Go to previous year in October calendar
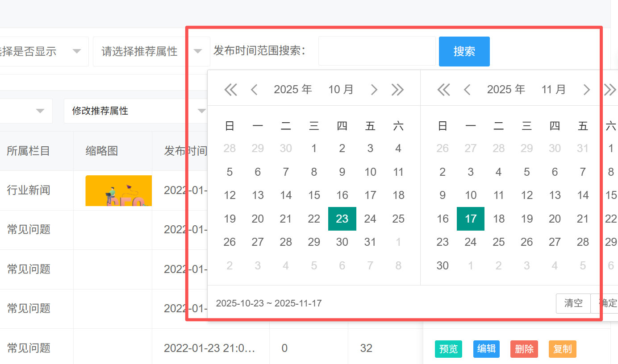Image resolution: width=618 pixels, height=364 pixels. point(230,90)
